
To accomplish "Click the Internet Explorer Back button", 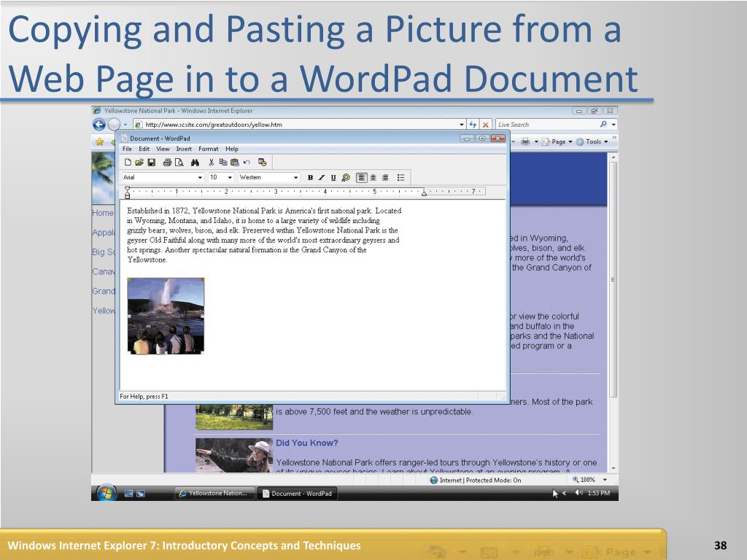I will [98, 124].
